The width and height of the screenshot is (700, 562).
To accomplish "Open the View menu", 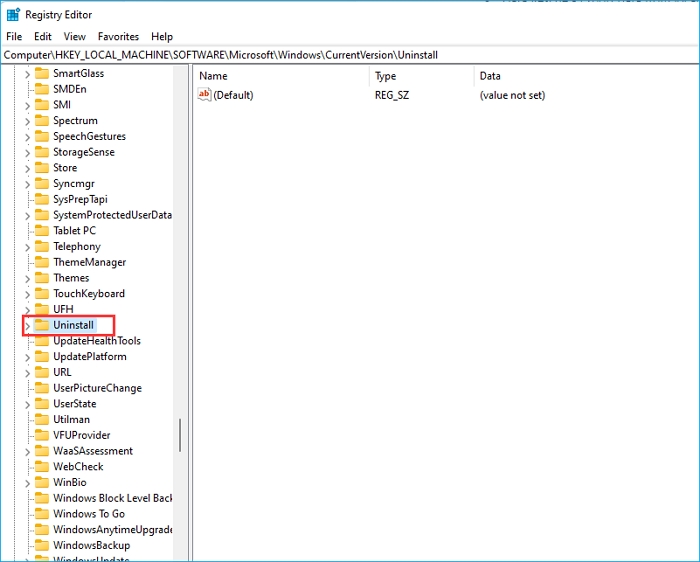I will [x=74, y=37].
